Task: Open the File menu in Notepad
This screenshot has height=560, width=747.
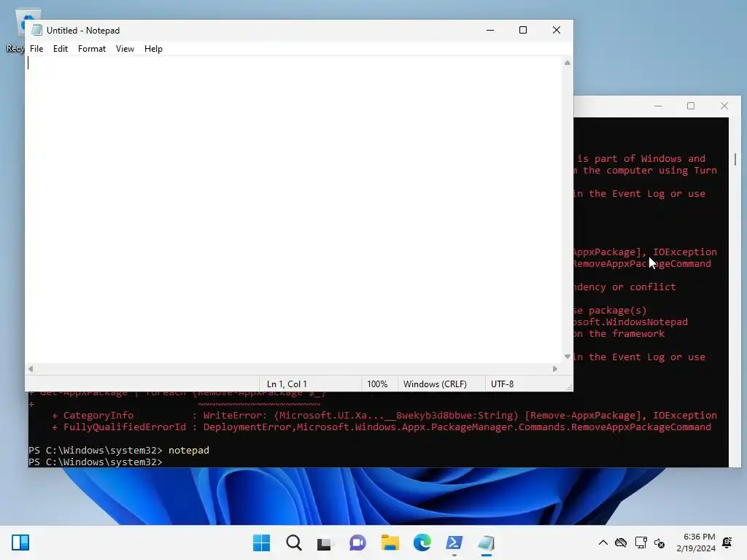Action: click(x=36, y=49)
